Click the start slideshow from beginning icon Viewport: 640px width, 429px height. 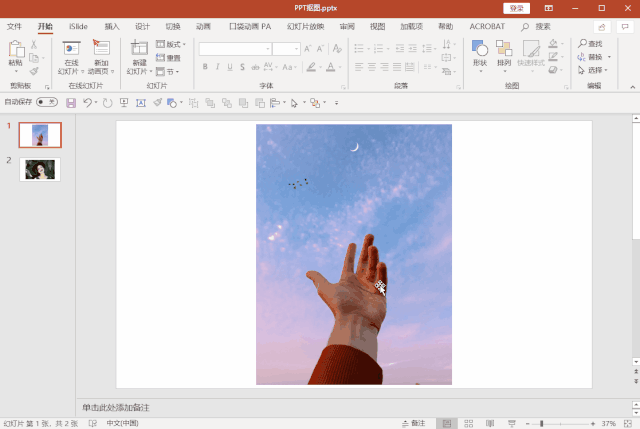click(x=124, y=102)
